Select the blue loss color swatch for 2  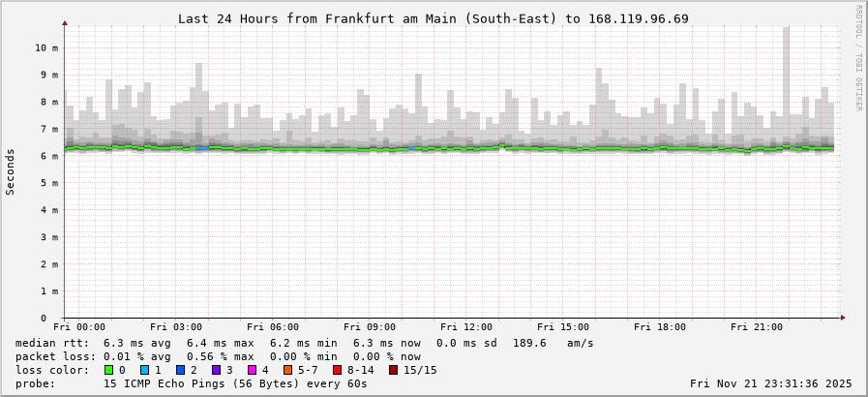[180, 370]
